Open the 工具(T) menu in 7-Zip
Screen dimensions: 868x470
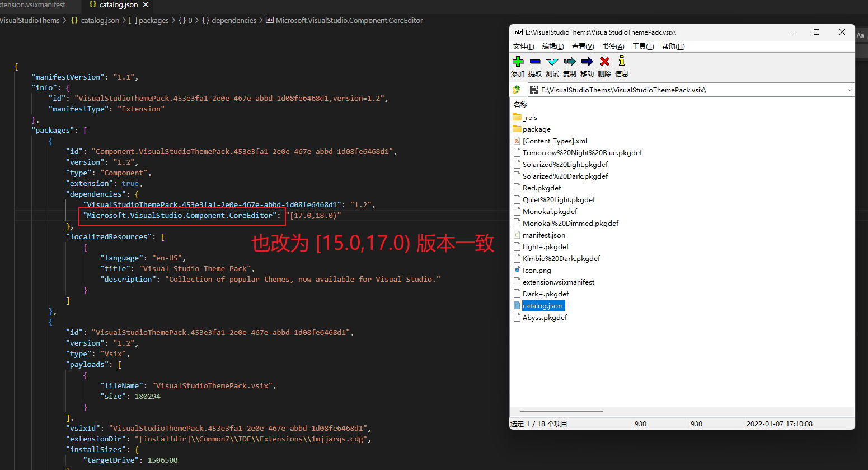[x=643, y=46]
